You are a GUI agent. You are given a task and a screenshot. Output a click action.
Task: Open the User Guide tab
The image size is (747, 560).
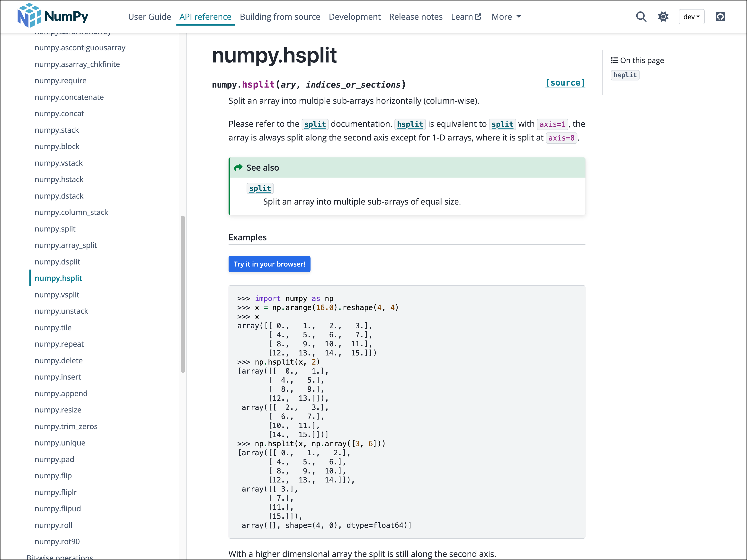pyautogui.click(x=150, y=17)
